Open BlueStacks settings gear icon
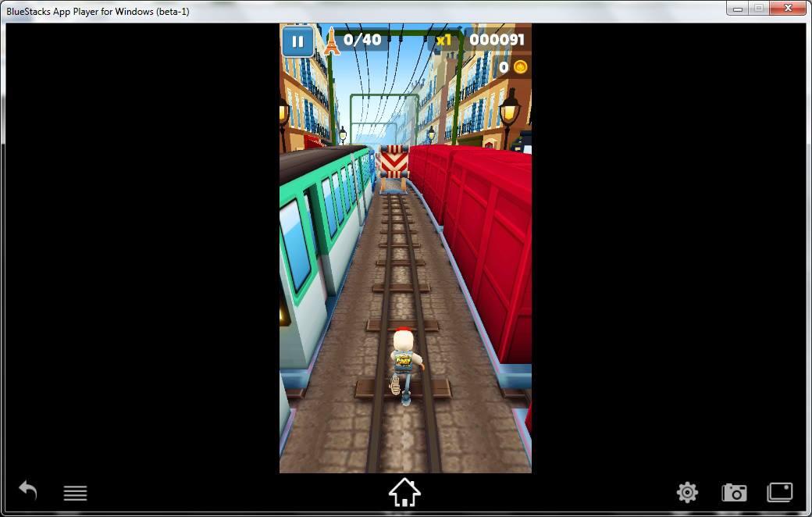This screenshot has height=517, width=812. (x=687, y=492)
